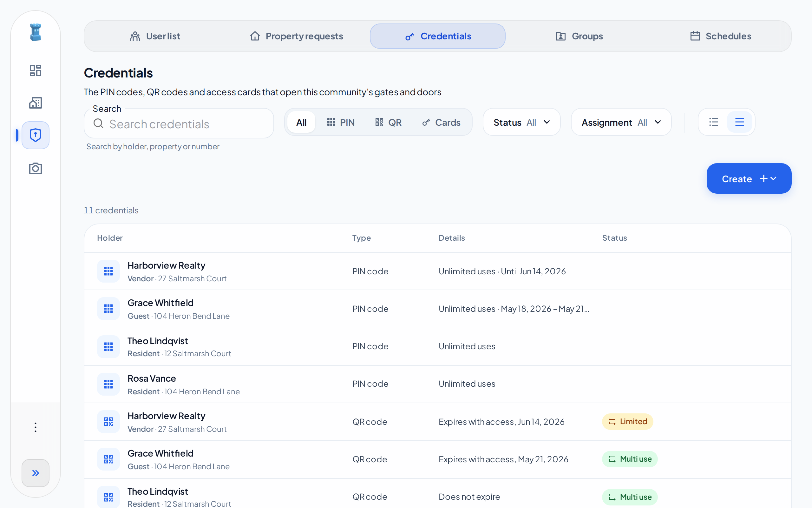812x508 pixels.
Task: Switch to the Property requests tab
Action: click(x=296, y=36)
